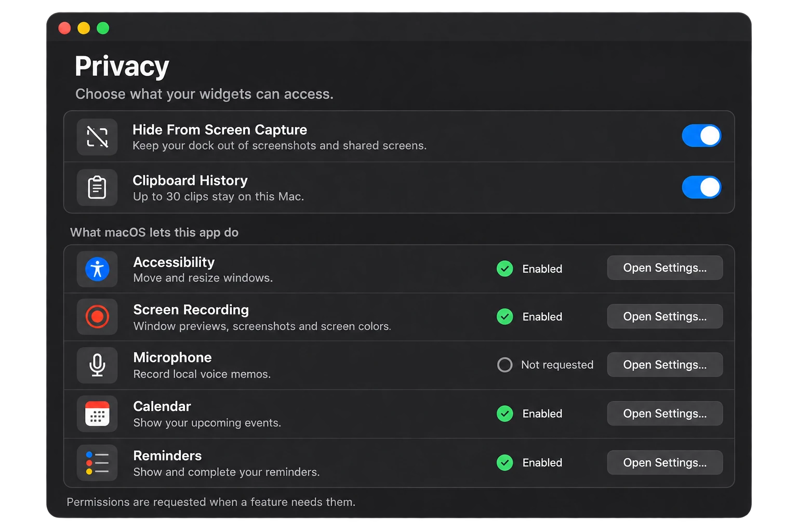Click 'Enabled' status in Accessibility row
The height and width of the screenshot is (532, 798).
pos(542,269)
